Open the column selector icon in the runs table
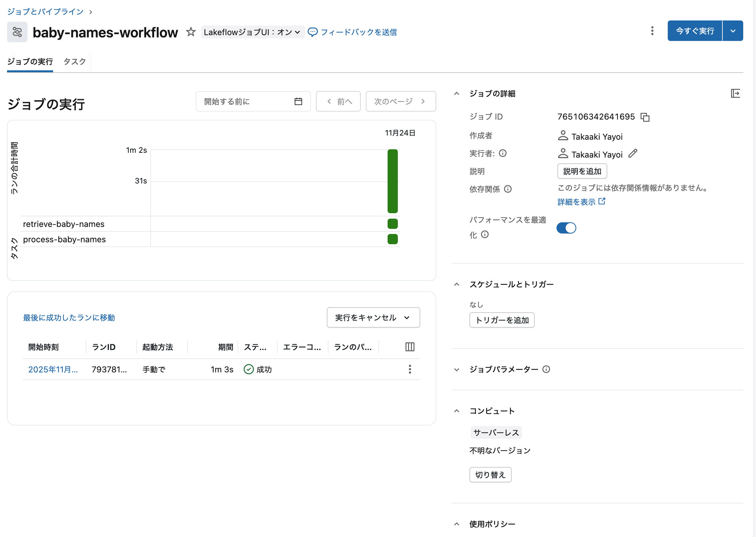Image resolution: width=756 pixels, height=537 pixels. point(409,347)
